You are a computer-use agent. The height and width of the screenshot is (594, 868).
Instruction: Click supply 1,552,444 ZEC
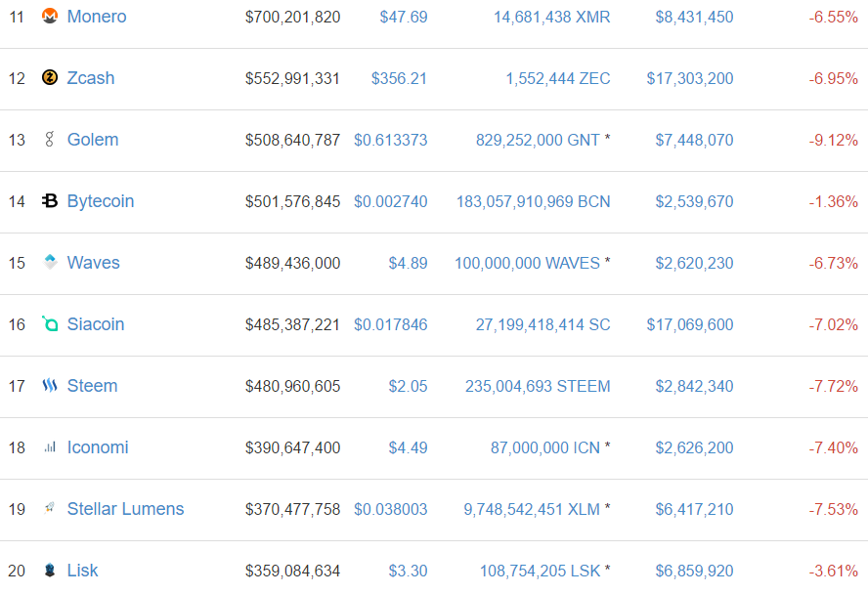click(x=558, y=78)
